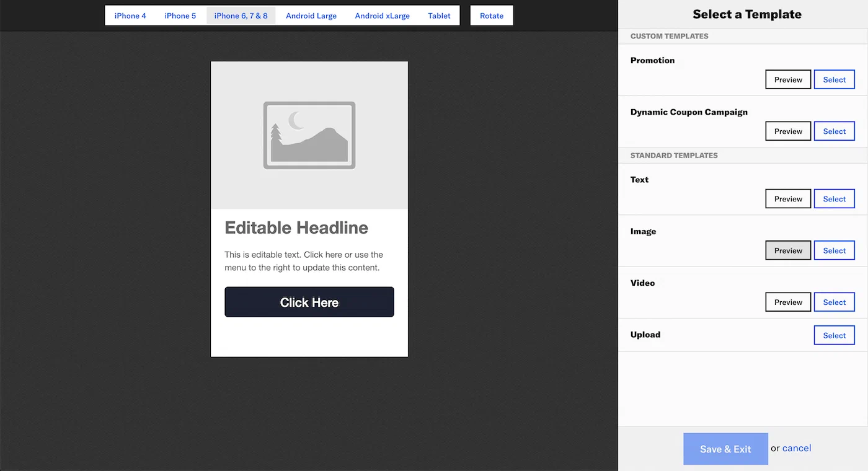Preview the Image template
Screen dimensions: 868x471
tap(787, 250)
